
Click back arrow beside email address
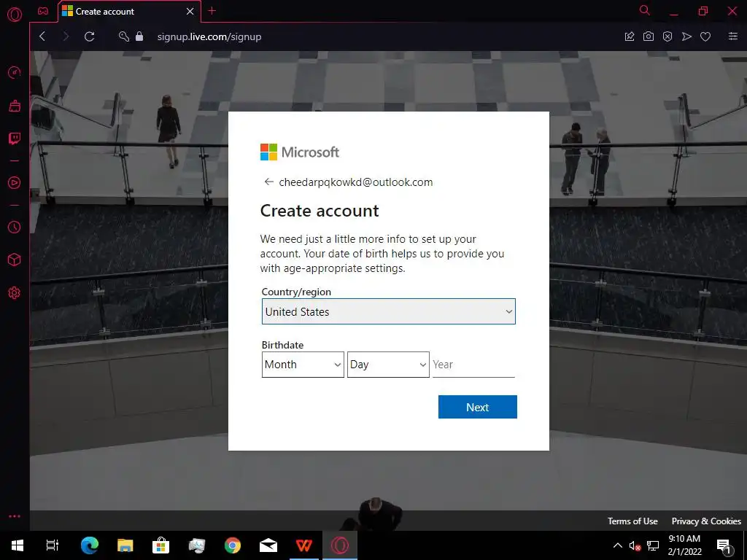268,182
